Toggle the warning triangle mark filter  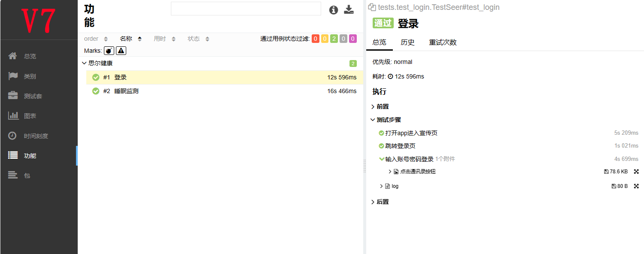[121, 51]
